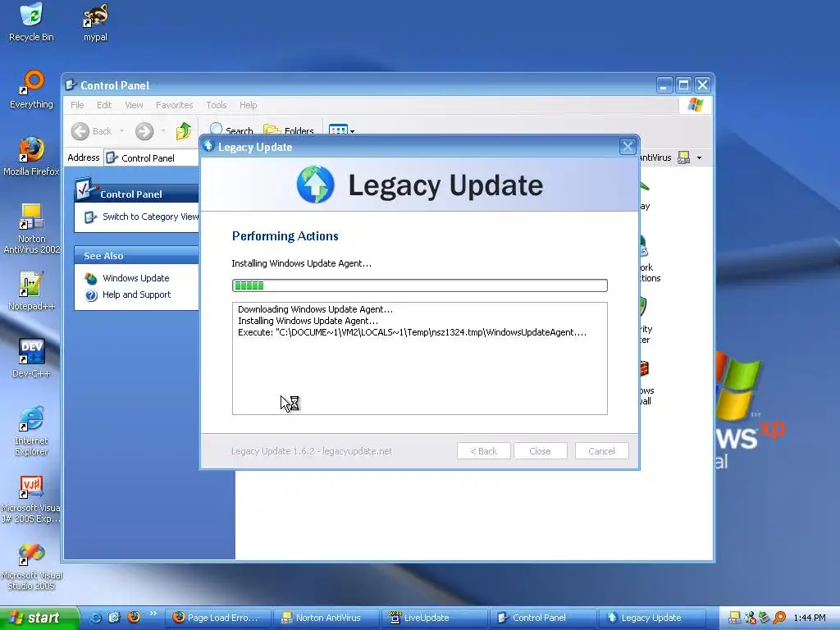
Task: Click the orange Everything tray icon
Action: [x=780, y=618]
